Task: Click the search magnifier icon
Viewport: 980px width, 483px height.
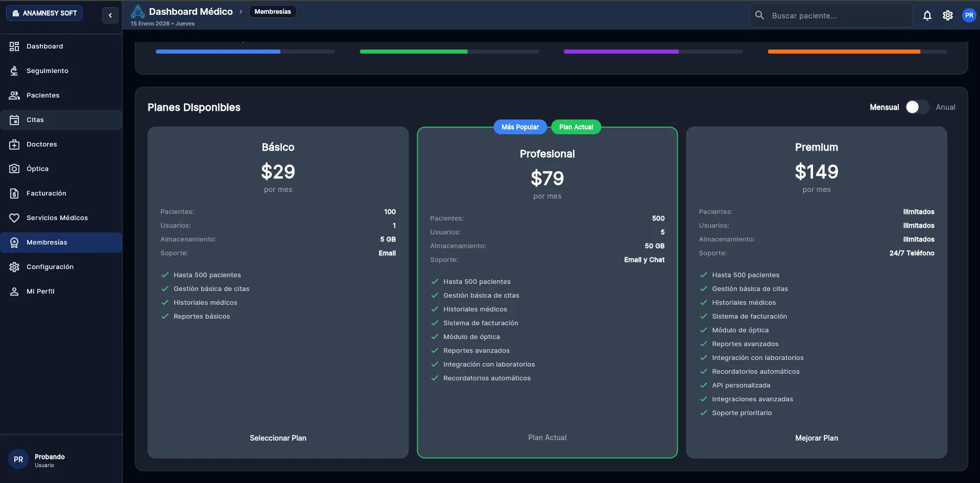Action: click(x=760, y=15)
